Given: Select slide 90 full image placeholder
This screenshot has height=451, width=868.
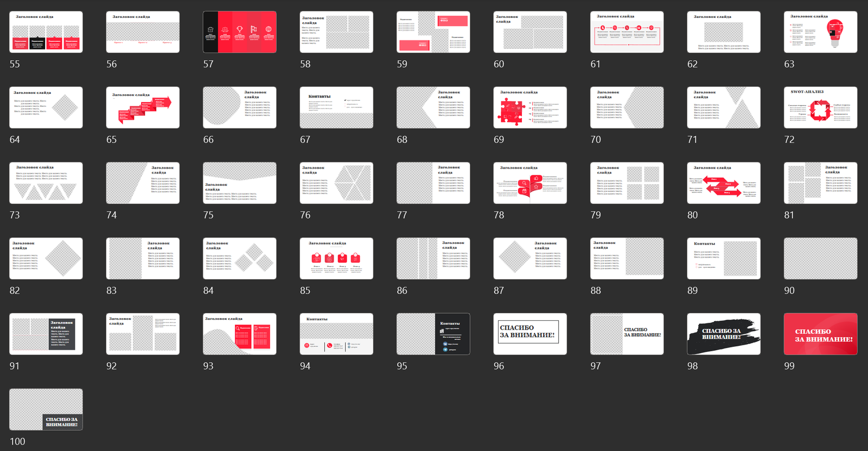Looking at the screenshot, I should pos(820,259).
